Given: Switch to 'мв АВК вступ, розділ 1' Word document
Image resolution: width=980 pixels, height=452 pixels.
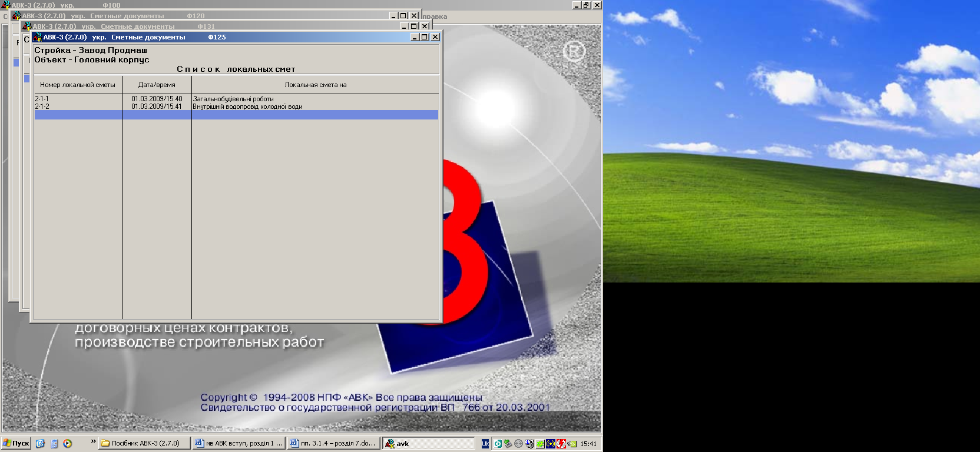Looking at the screenshot, I should click(x=239, y=443).
